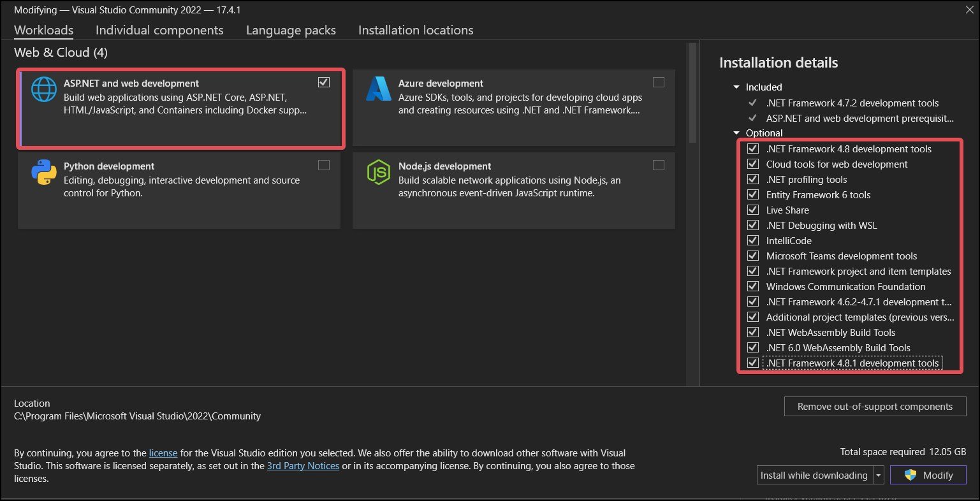Screen dimensions: 980x501
Task: Switch to the Individual components tab
Action: click(159, 30)
